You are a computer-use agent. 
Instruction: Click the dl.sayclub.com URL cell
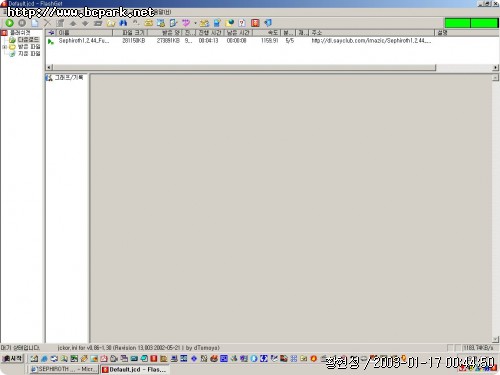coord(371,41)
